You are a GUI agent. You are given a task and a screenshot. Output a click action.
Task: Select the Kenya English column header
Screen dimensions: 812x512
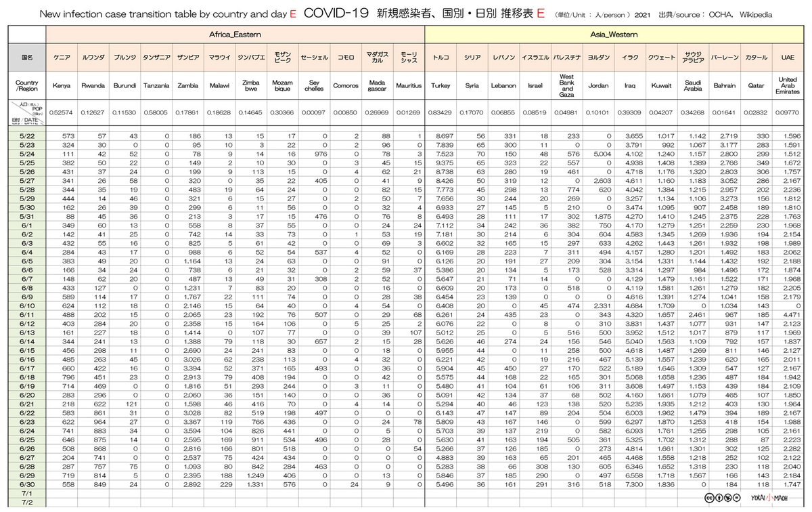click(x=62, y=86)
